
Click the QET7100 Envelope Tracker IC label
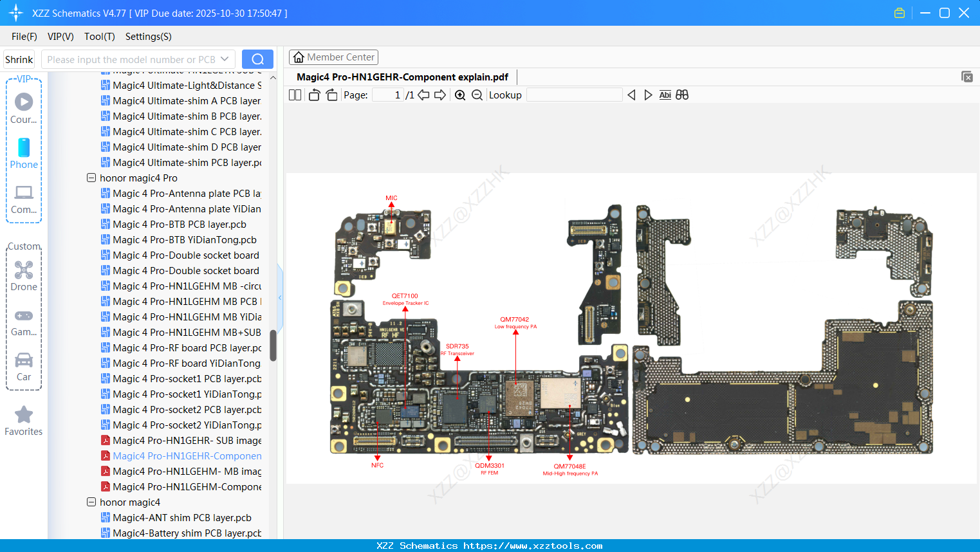405,299
